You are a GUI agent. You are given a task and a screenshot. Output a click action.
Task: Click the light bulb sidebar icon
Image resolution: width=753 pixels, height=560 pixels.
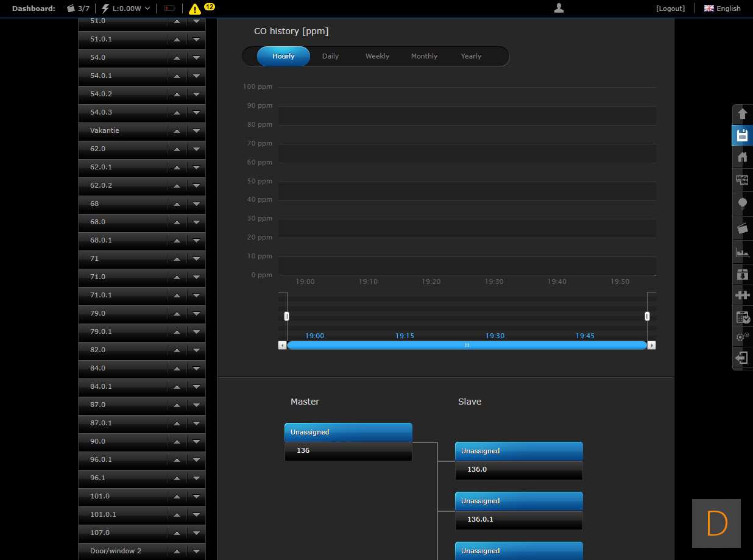[742, 204]
